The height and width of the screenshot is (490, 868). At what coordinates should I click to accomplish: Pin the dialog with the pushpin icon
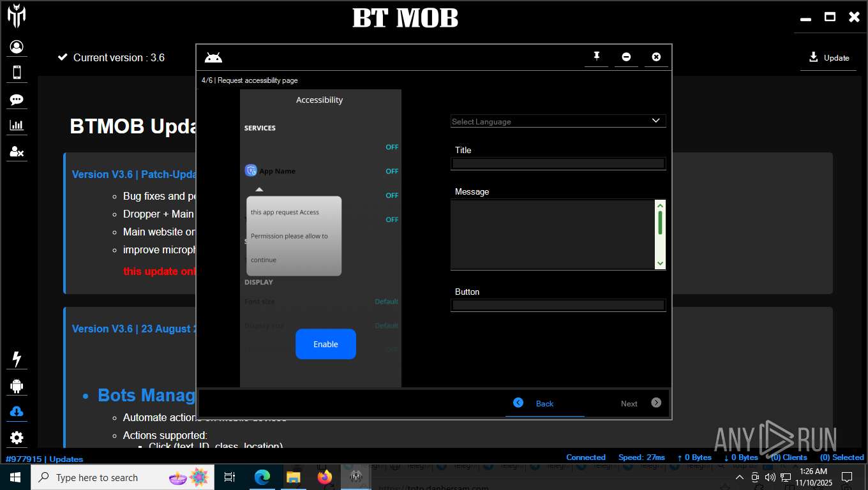point(597,57)
